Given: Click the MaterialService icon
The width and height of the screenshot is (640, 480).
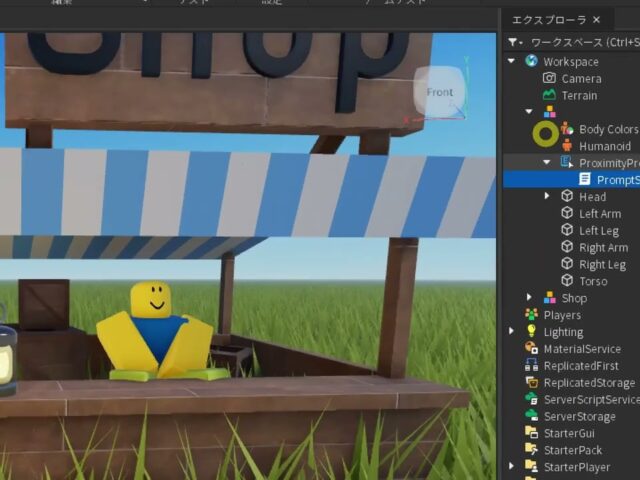Looking at the screenshot, I should [x=531, y=349].
